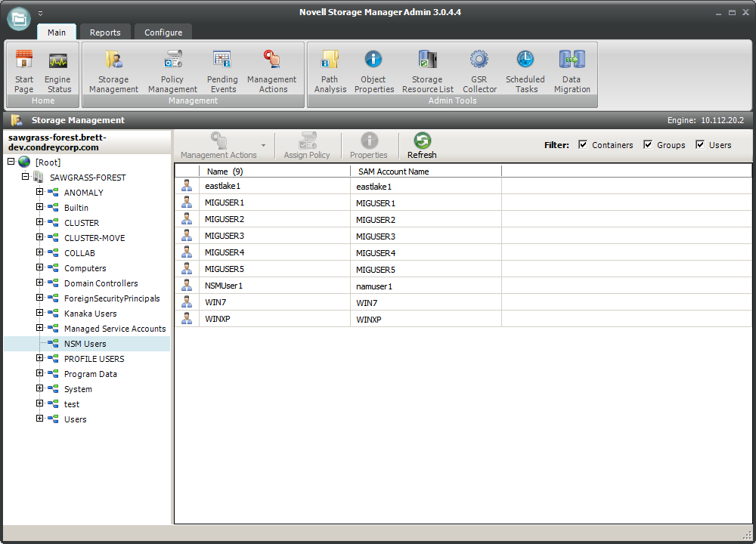The height and width of the screenshot is (544, 756).
Task: Sort by the SAM Account Name column
Action: coord(426,172)
